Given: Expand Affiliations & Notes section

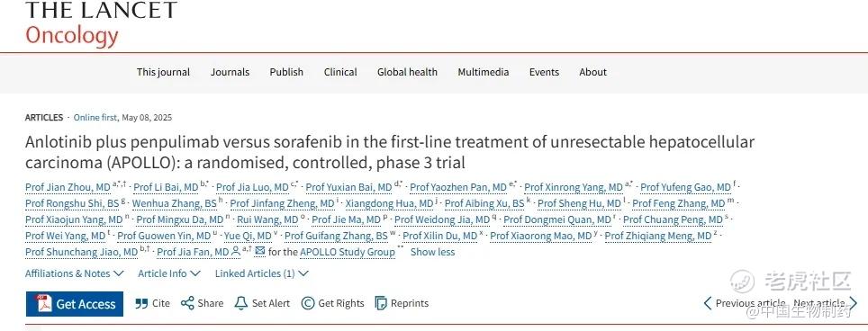Looking at the screenshot, I should tap(75, 273).
